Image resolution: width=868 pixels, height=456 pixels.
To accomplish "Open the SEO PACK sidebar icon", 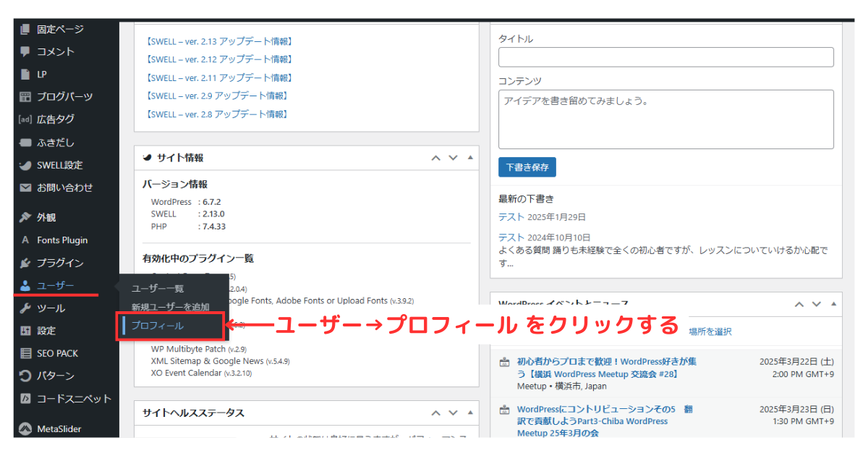I will [25, 352].
